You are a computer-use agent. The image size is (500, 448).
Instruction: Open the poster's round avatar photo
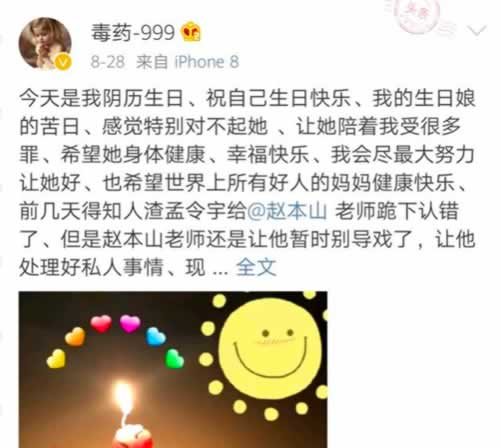pos(45,43)
